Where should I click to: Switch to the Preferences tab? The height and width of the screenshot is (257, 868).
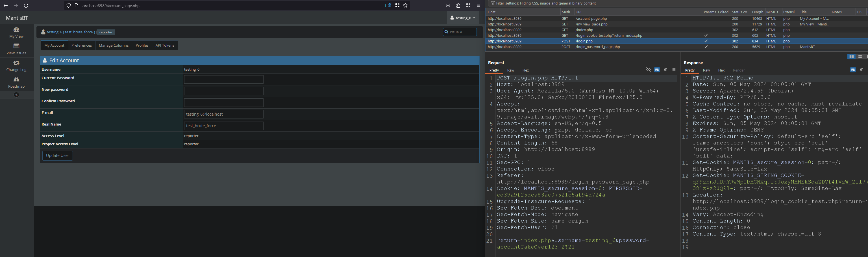[x=82, y=46]
